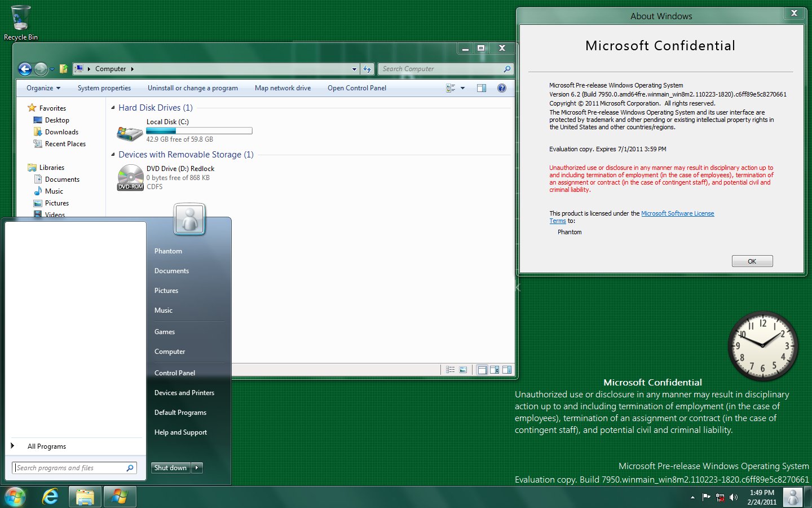Toggle the preview pane in Explorer
The height and width of the screenshot is (508, 812).
(x=482, y=88)
